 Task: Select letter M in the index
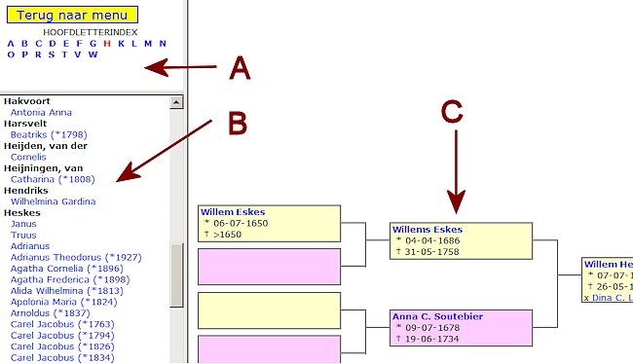[148, 44]
